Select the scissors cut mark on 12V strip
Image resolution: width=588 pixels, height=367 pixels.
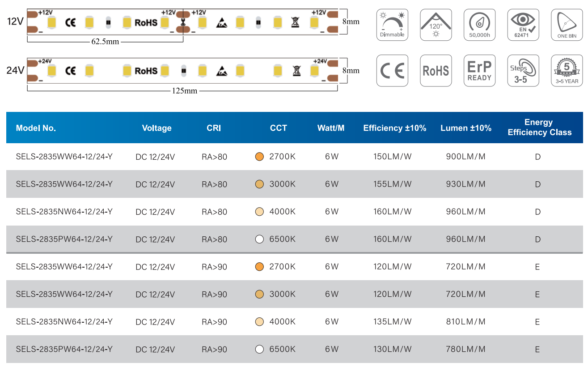point(182,22)
